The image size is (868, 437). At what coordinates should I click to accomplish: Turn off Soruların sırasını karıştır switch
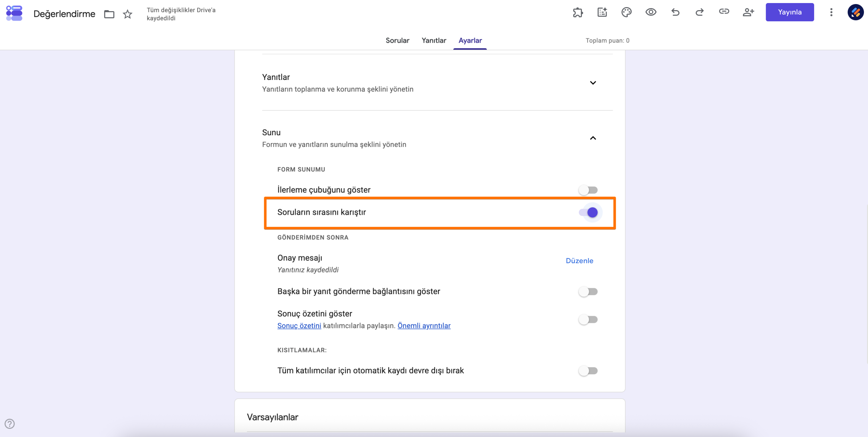588,212
